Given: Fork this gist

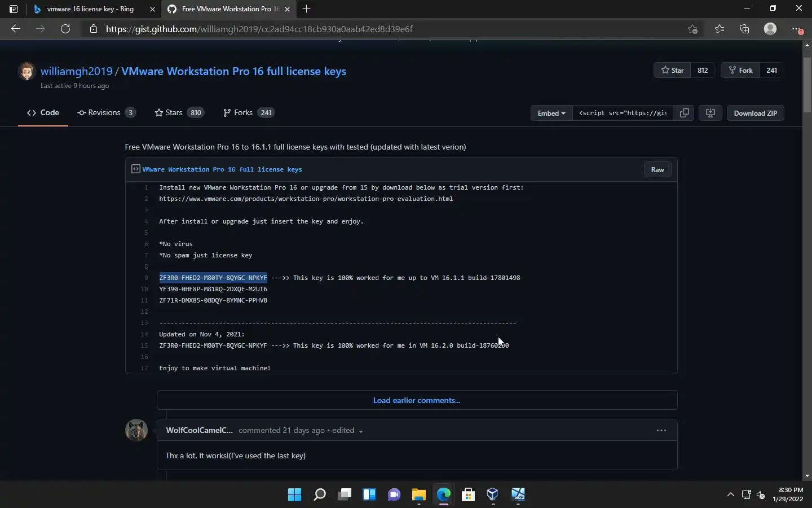Looking at the screenshot, I should tap(740, 70).
